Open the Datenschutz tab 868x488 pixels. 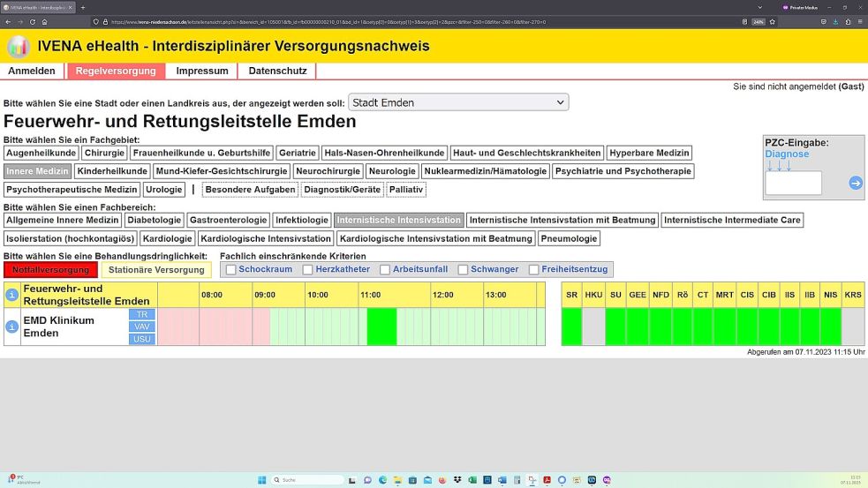point(277,71)
